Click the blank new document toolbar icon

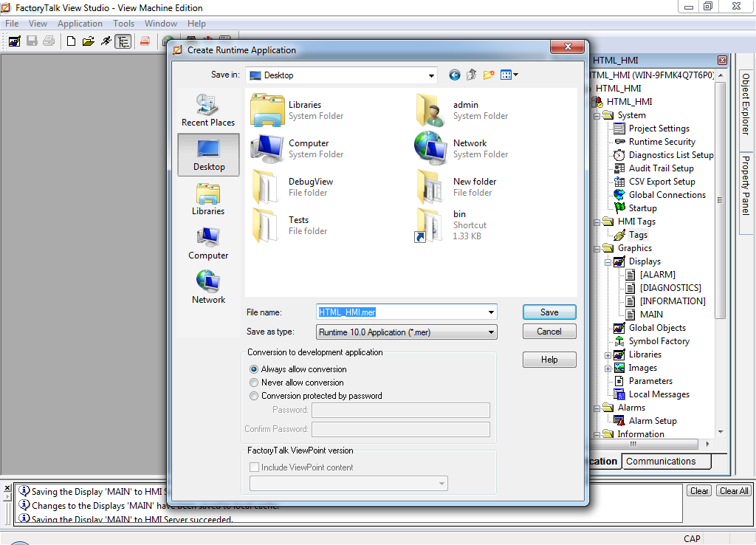(x=71, y=41)
